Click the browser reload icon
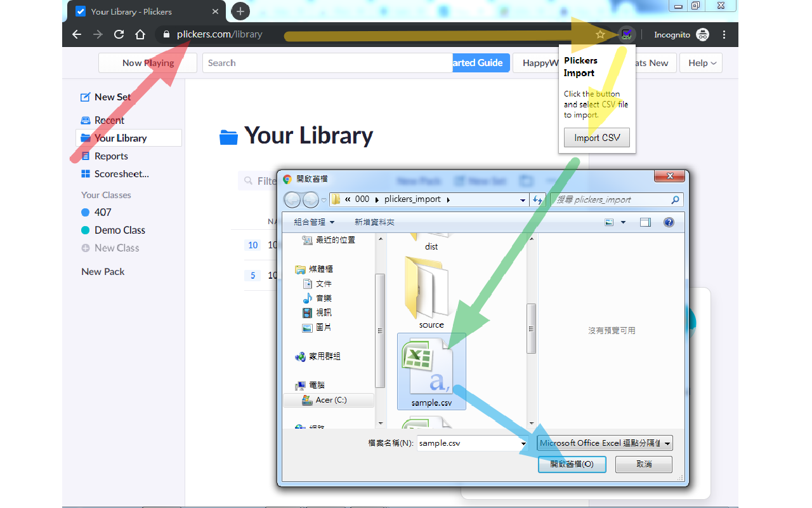Viewport: 812px width, 508px height. (x=119, y=34)
